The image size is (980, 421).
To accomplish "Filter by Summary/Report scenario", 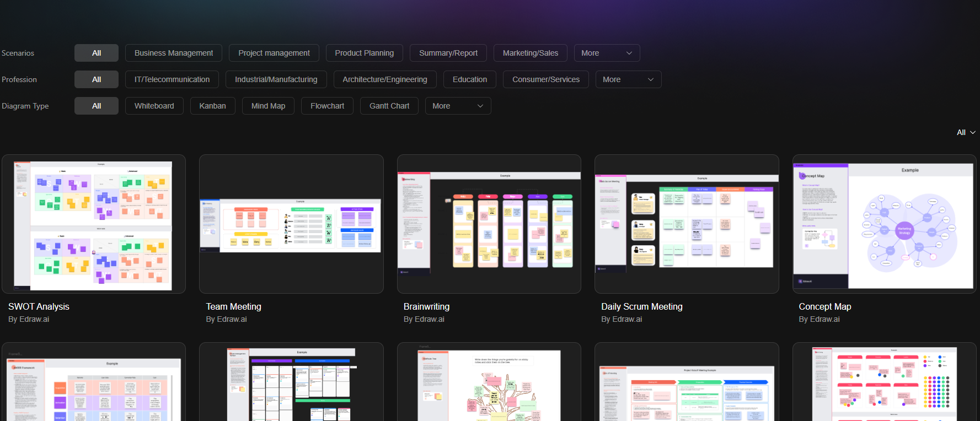I will [x=448, y=53].
